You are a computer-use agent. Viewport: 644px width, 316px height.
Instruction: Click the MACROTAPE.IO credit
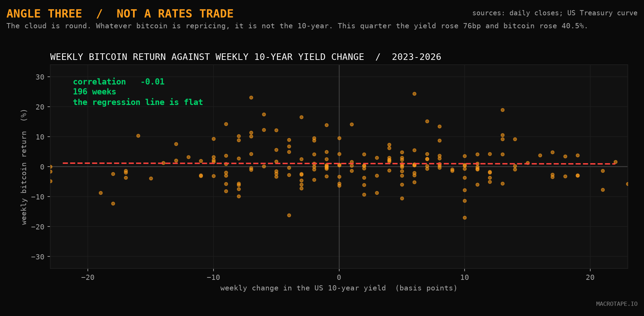pyautogui.click(x=617, y=304)
